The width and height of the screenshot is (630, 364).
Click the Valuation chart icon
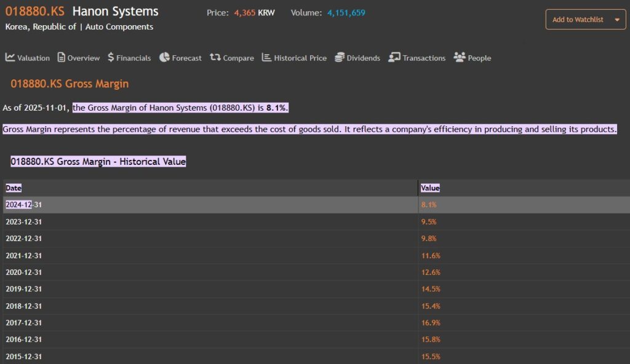tap(10, 57)
